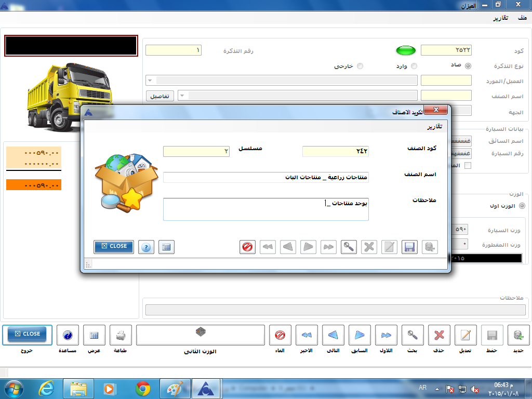Viewport: 532px width, 399px height.
Task: Click the تفاصيل details button
Action: (x=159, y=96)
